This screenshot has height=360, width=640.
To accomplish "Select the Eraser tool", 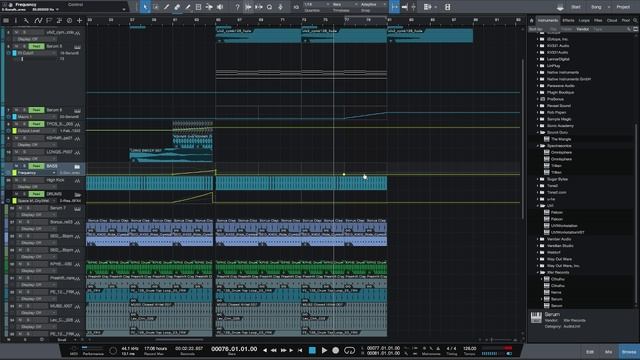I will pyautogui.click(x=177, y=7).
